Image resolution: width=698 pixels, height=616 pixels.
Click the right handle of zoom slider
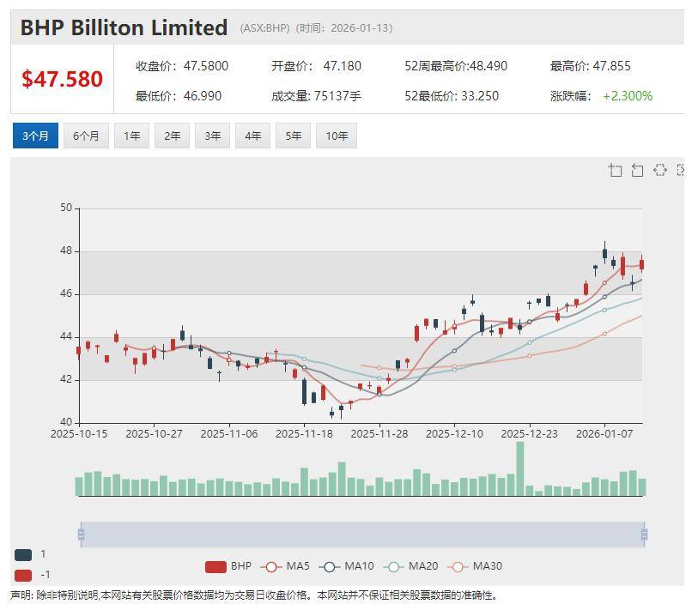tap(644, 534)
